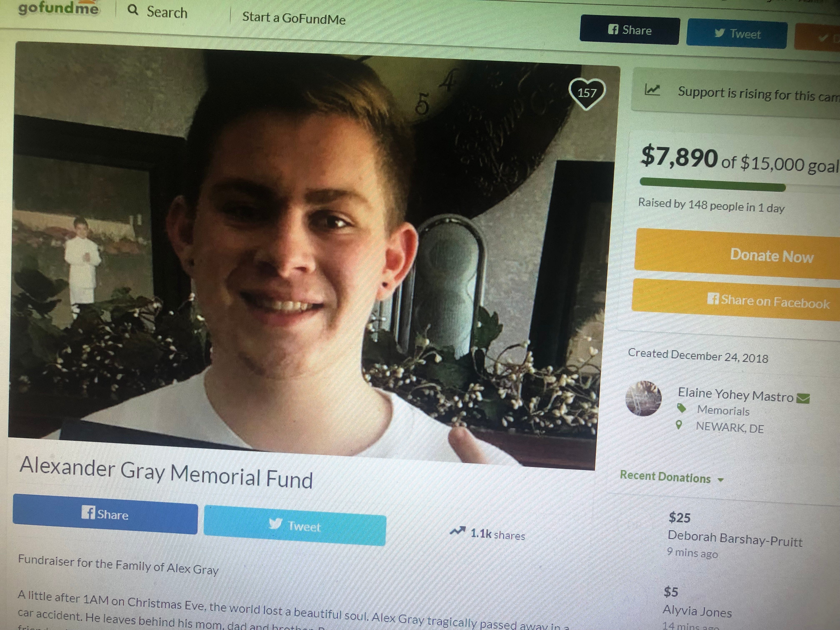
Task: Click the light blue Tweet button under the title
Action: point(295,526)
